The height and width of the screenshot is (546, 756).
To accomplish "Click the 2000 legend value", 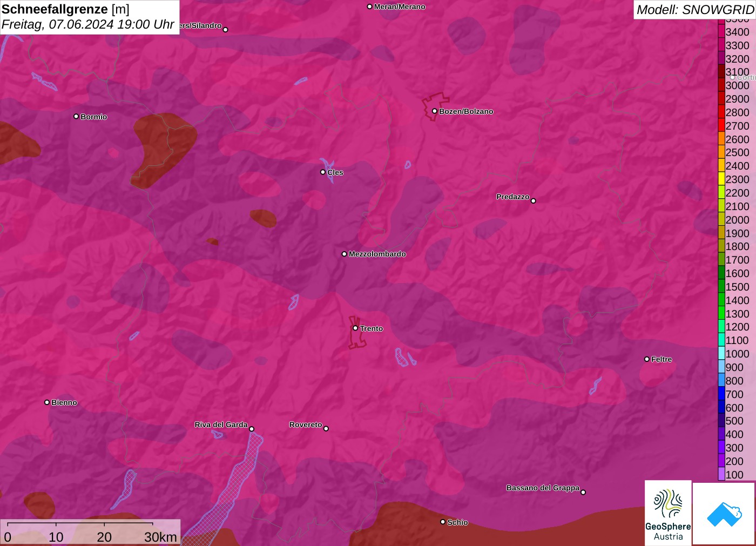I will pyautogui.click(x=737, y=220).
